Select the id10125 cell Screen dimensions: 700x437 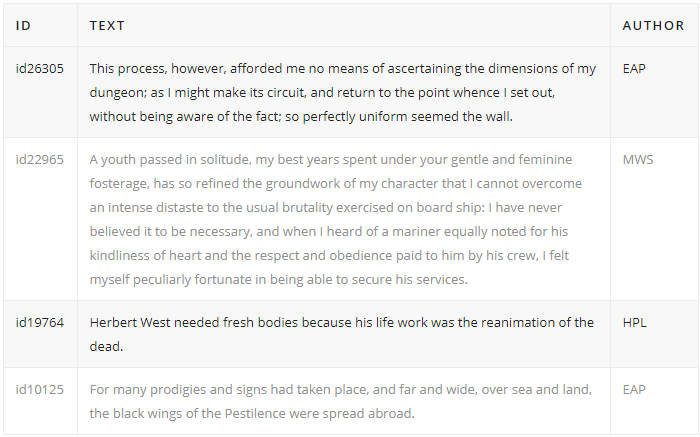coord(40,389)
